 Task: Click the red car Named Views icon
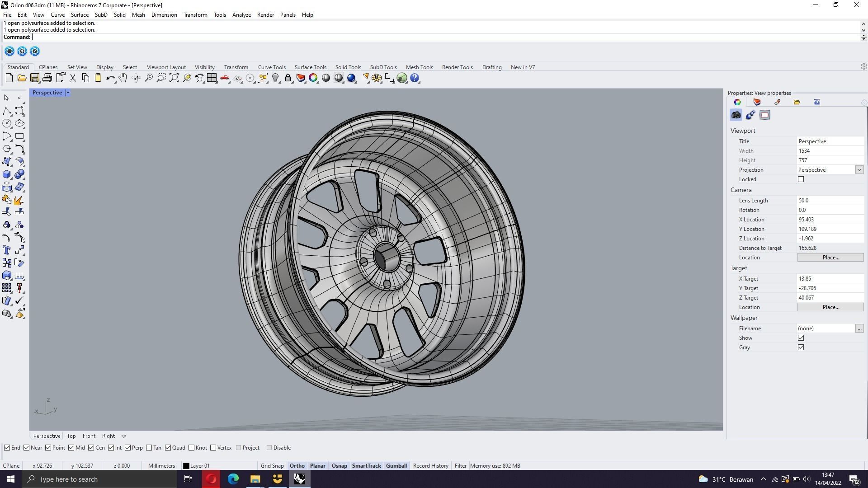pos(225,78)
